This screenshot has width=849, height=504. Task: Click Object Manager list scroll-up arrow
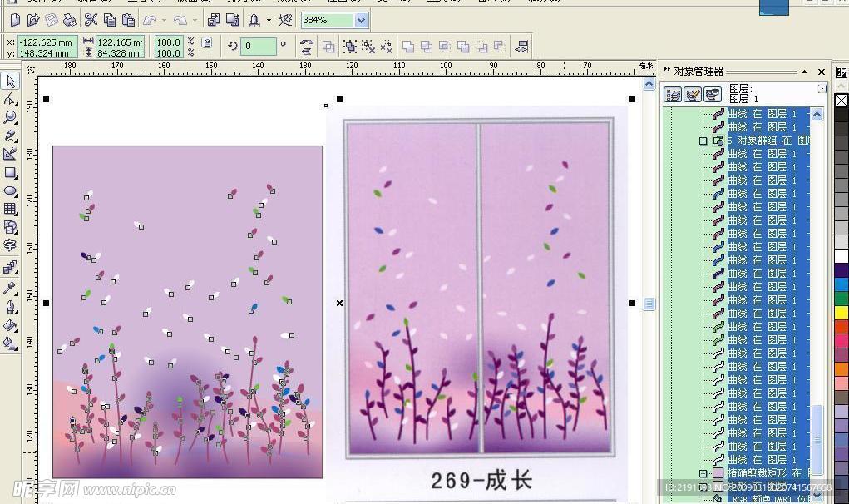[817, 114]
